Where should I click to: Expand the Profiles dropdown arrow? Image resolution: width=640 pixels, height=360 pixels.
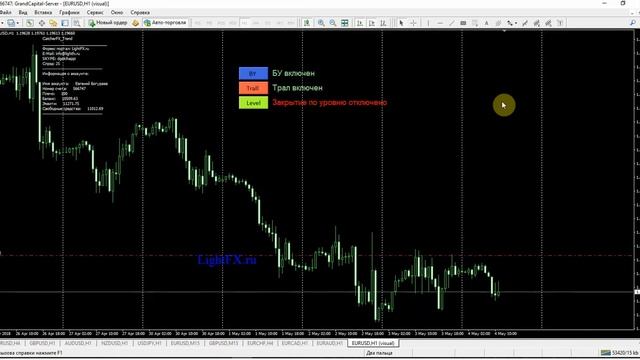pos(18,23)
